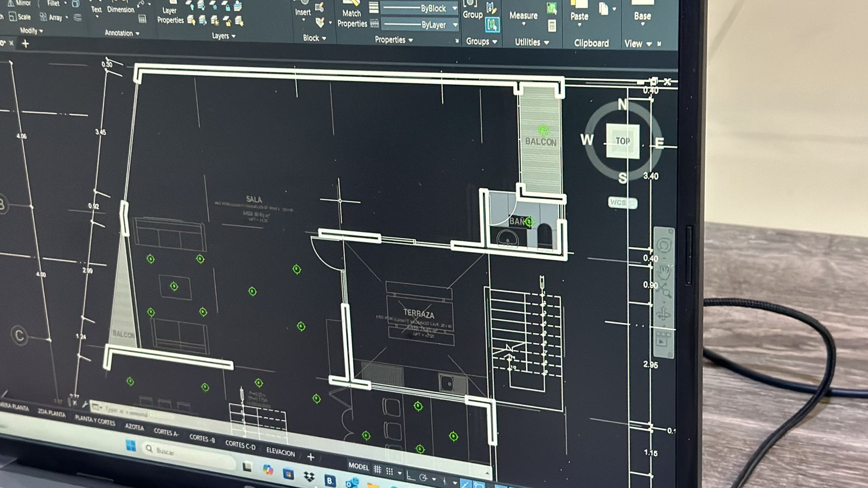The height and width of the screenshot is (488, 868).
Task: Click the Copy Clip icon
Action: (603, 9)
